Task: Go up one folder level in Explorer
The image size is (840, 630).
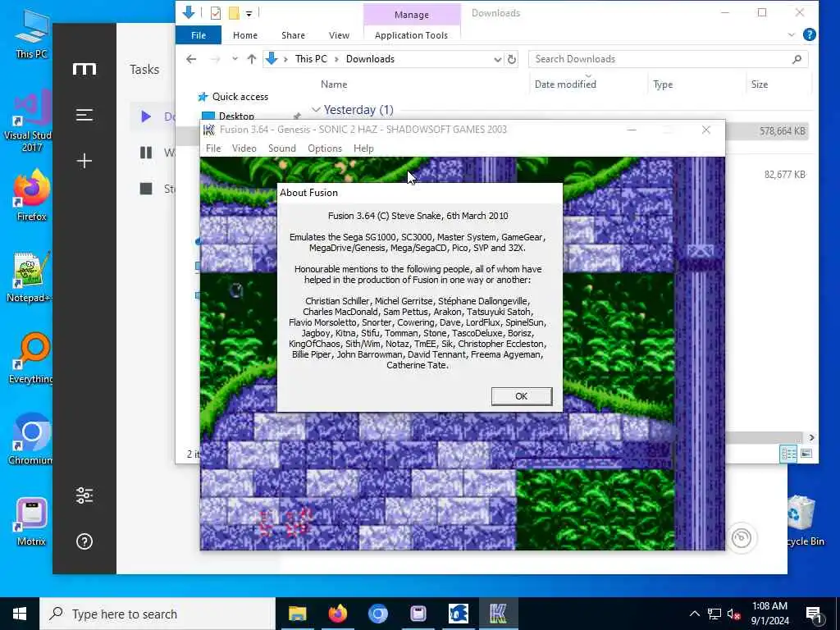Action: click(x=251, y=59)
